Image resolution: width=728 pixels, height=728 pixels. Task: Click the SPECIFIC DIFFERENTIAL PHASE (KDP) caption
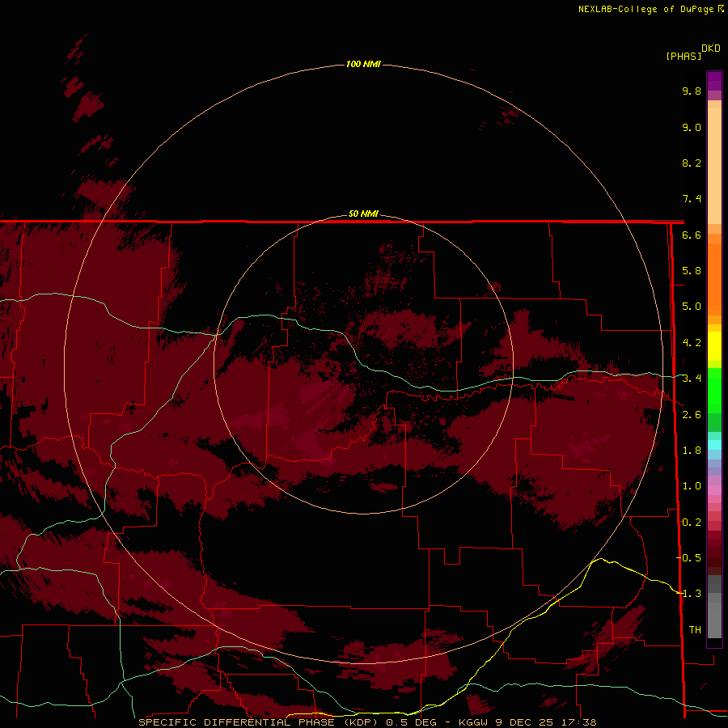point(258,722)
